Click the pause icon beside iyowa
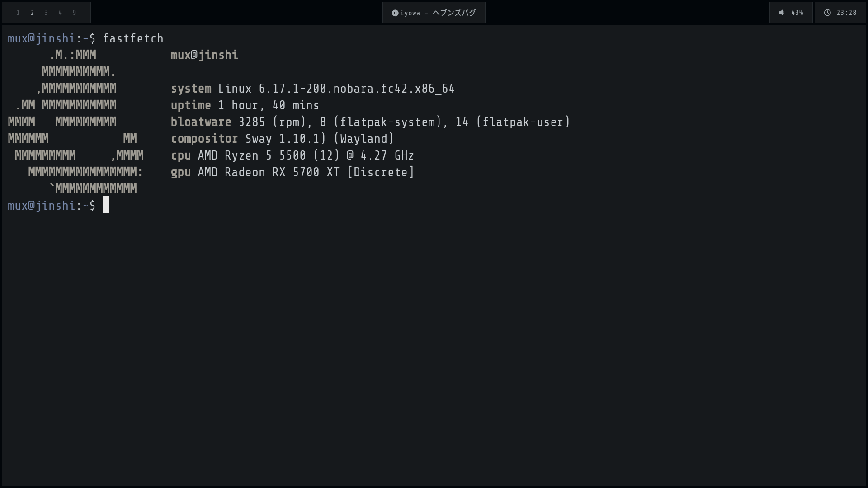868x488 pixels. (395, 13)
